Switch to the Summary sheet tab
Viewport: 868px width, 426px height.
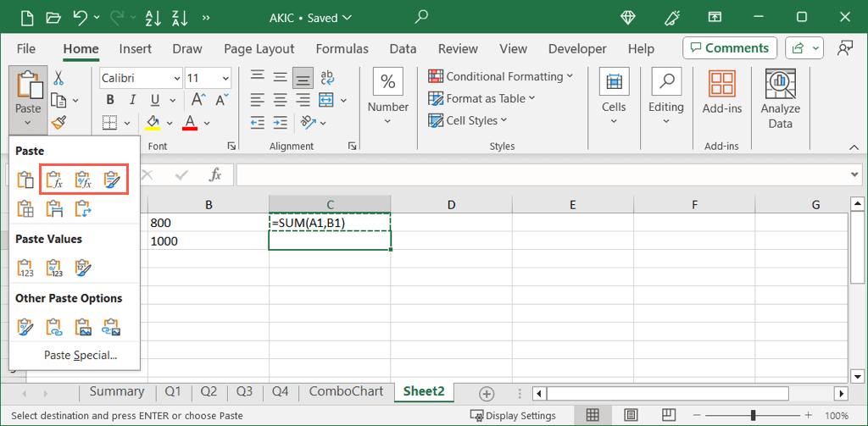coord(117,391)
